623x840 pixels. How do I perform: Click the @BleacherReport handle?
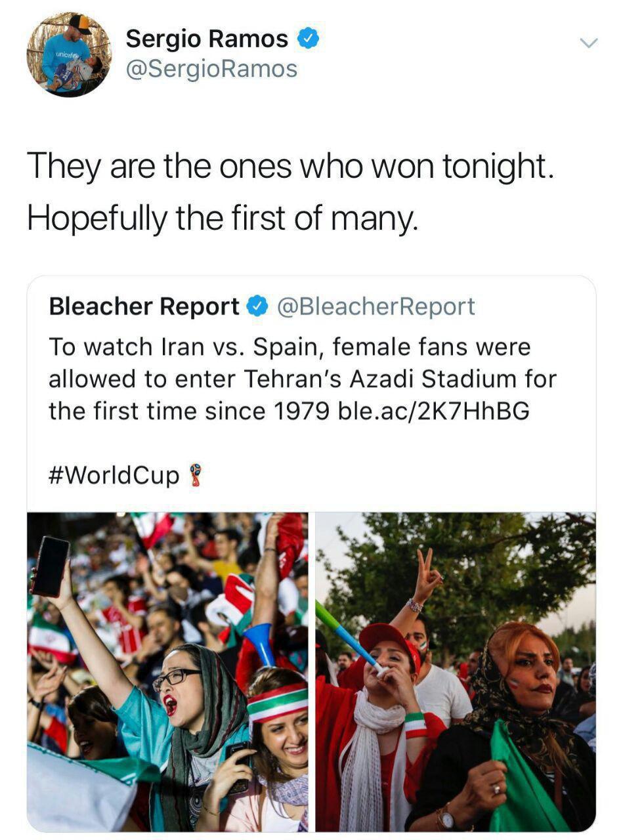tap(376, 306)
